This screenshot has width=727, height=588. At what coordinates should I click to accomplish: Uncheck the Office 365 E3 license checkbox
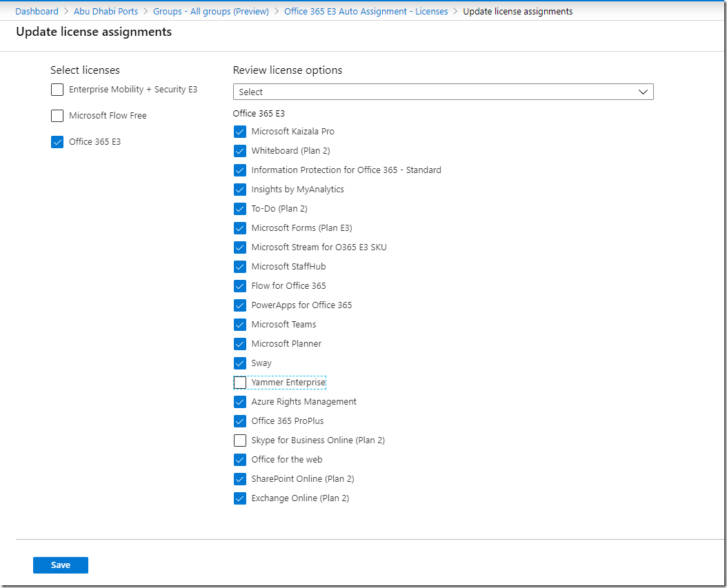pos(57,142)
